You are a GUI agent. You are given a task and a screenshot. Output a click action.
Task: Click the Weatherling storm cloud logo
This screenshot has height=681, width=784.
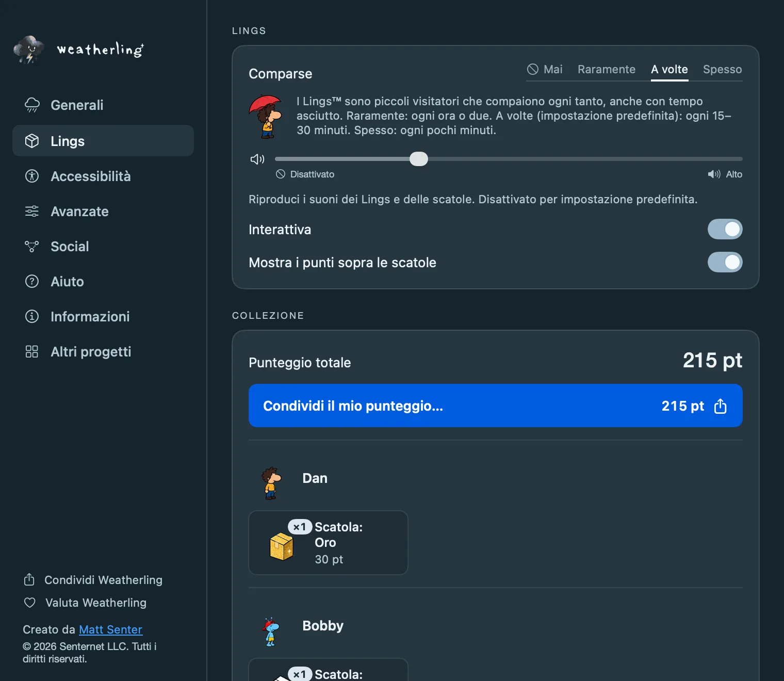pos(28,50)
